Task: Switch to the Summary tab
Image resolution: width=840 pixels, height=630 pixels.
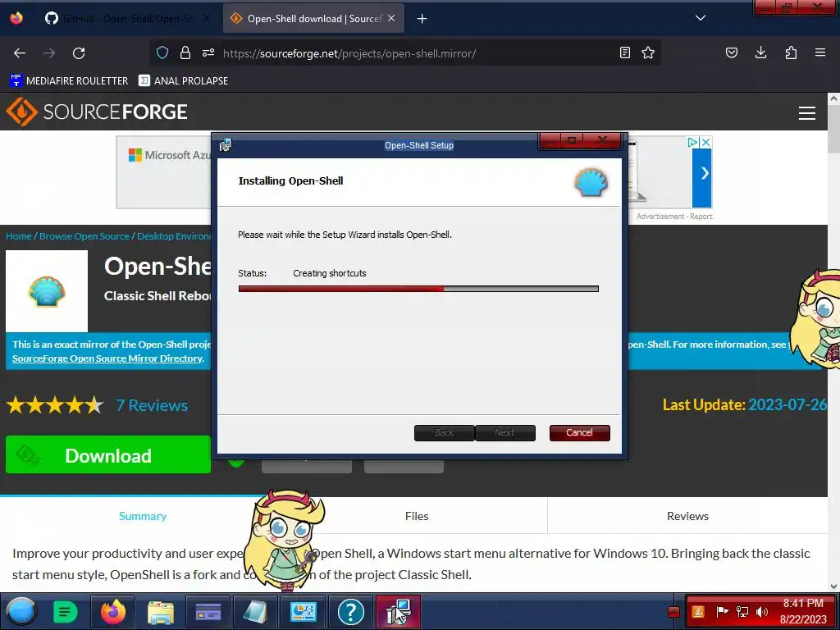Action: tap(143, 516)
